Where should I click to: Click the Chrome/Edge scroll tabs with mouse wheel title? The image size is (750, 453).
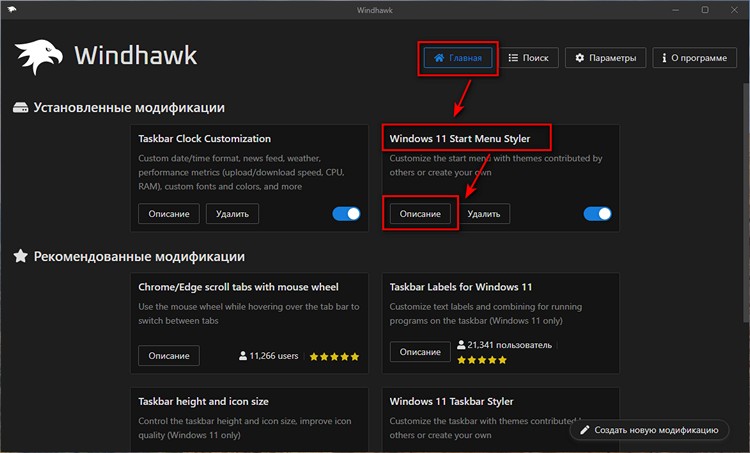[238, 287]
